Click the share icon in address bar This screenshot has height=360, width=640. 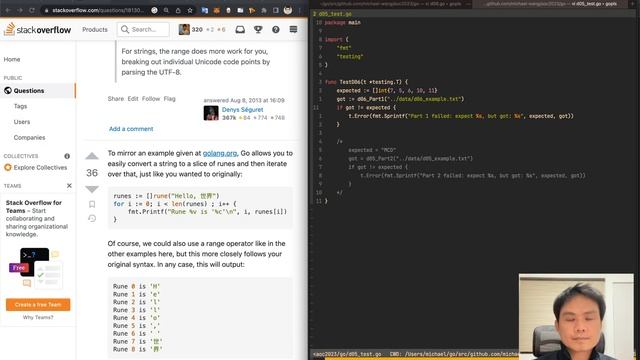pos(178,10)
